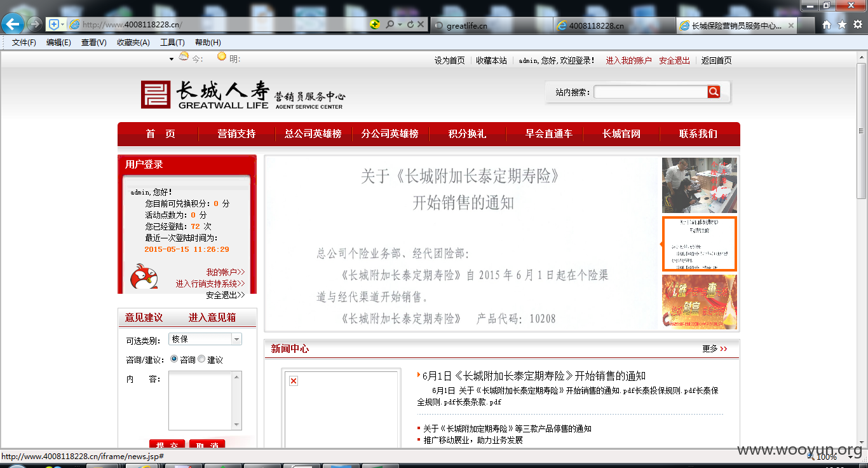Click the cloudy weather icon next to 今
The width and height of the screenshot is (868, 468).
[184, 56]
